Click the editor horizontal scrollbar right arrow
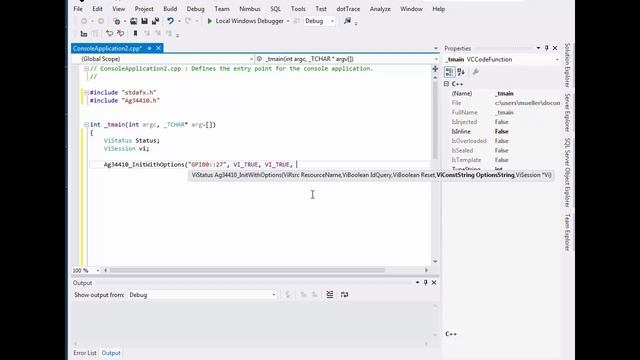The width and height of the screenshot is (640, 360). pos(427,270)
